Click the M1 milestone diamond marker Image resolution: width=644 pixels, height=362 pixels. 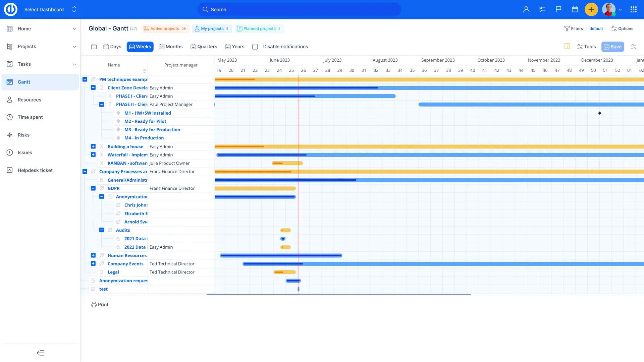click(599, 113)
